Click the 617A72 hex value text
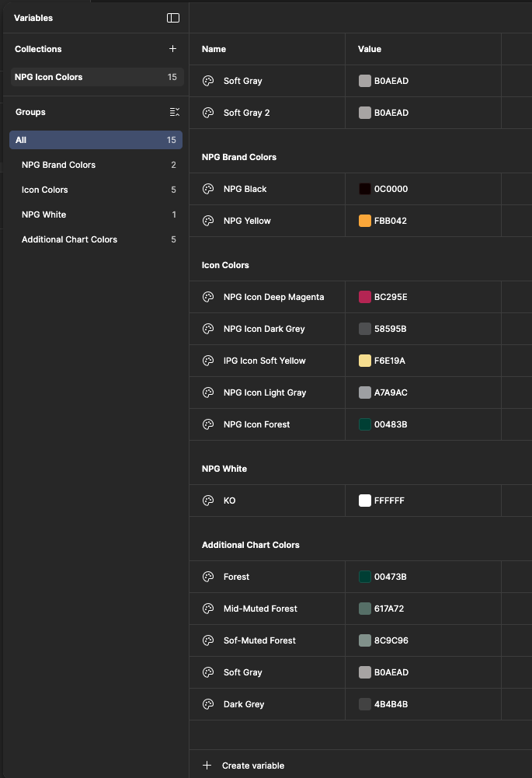 [x=389, y=609]
